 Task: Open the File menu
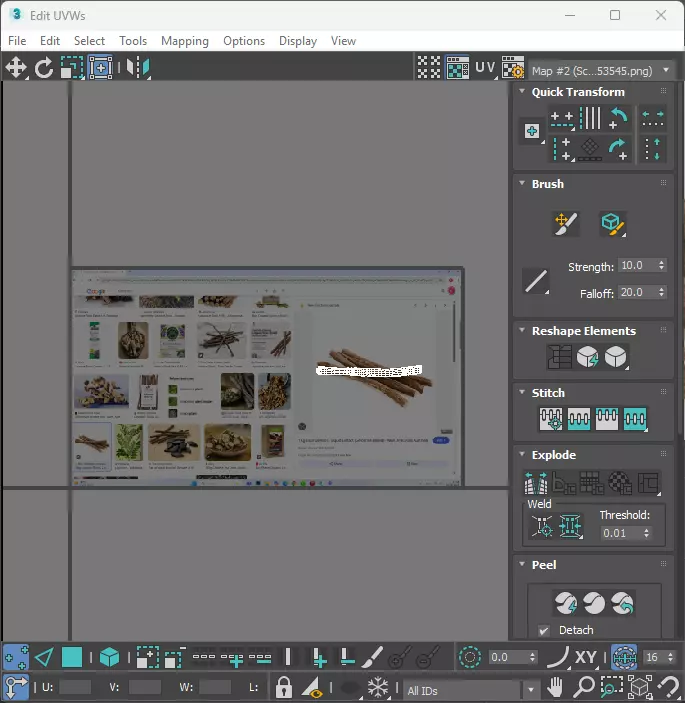coord(17,41)
